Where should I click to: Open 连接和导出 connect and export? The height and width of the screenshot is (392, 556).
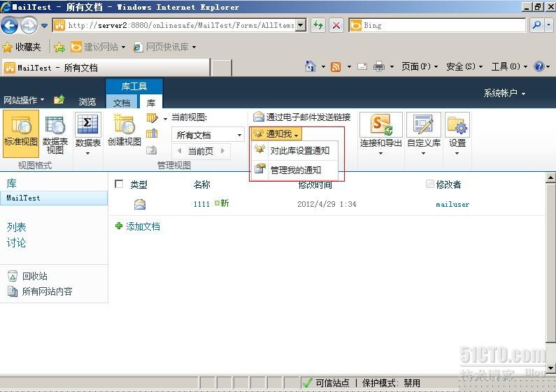(381, 133)
